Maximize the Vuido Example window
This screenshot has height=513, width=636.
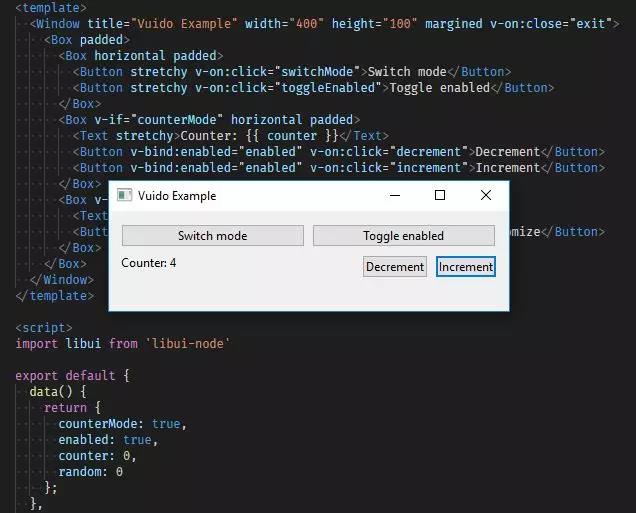pos(440,195)
